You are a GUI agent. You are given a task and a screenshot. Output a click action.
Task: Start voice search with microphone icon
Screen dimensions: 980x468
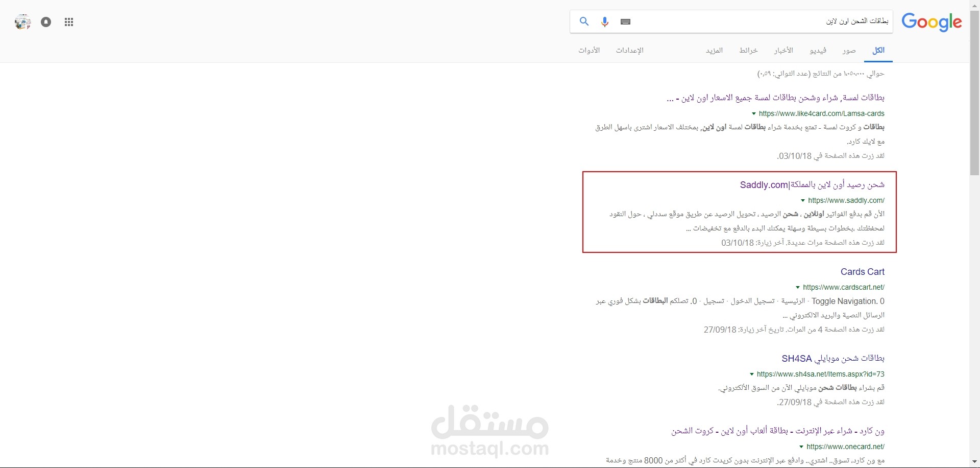coord(605,22)
